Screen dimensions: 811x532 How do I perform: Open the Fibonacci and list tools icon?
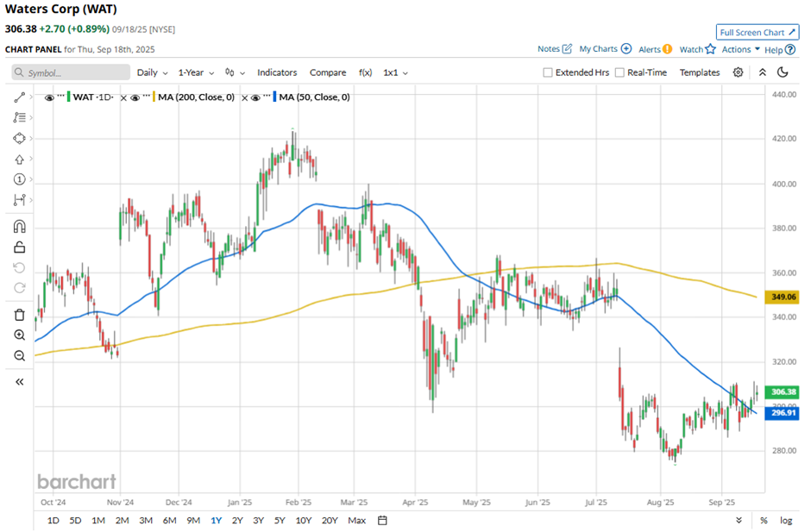(x=19, y=118)
